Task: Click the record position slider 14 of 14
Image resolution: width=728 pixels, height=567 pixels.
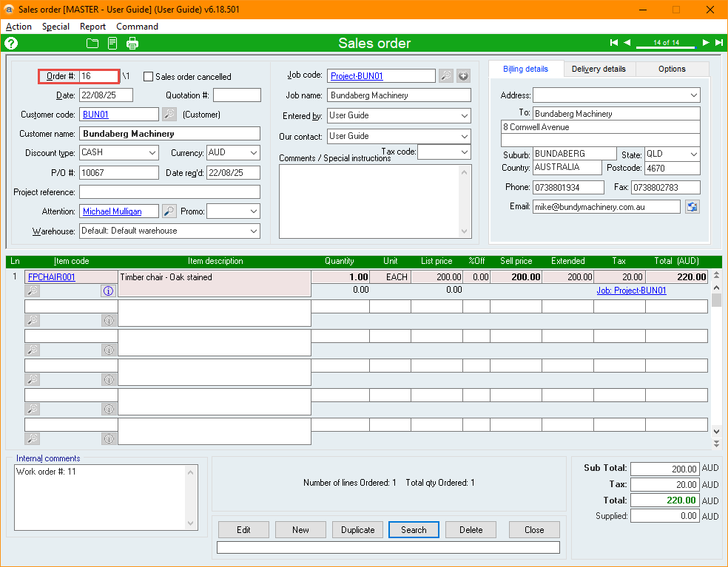Action: click(667, 43)
